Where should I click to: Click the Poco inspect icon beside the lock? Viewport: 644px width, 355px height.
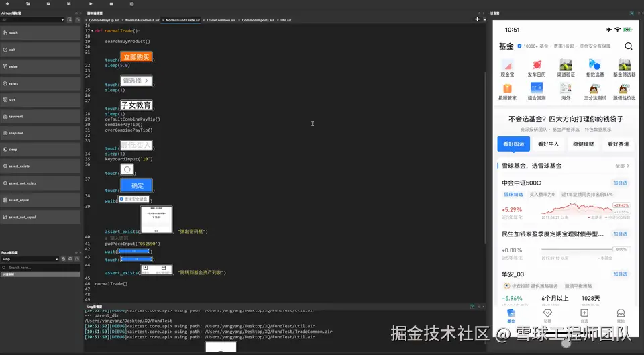[70, 259]
